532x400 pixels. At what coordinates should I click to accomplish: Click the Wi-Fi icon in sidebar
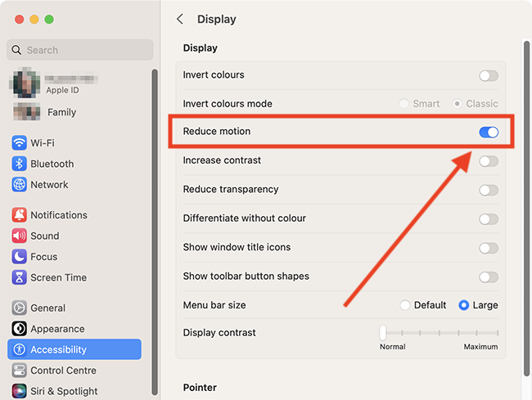coord(19,143)
